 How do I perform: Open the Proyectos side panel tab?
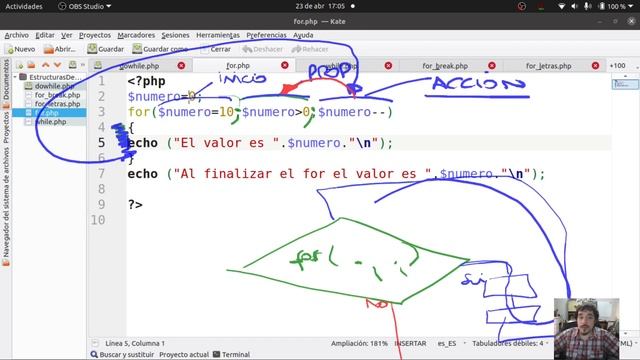coord(6,127)
